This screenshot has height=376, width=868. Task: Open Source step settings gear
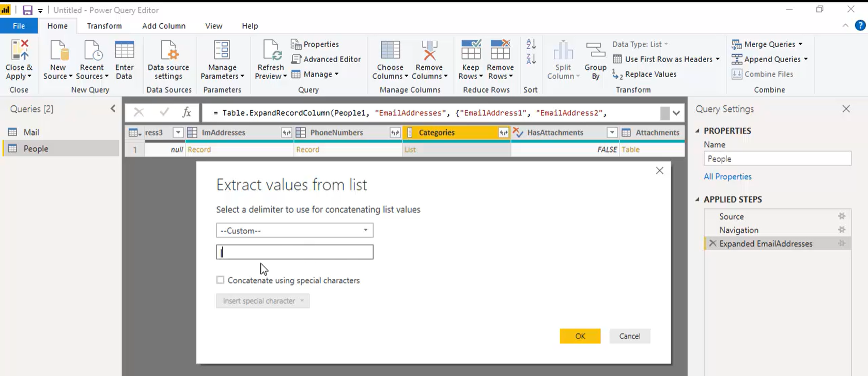click(x=842, y=216)
